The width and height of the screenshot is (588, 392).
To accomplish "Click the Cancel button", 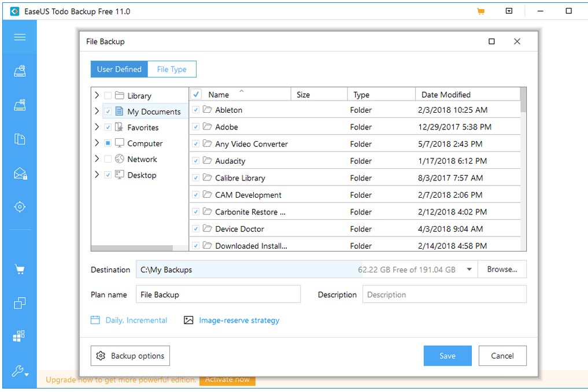I will tap(502, 356).
